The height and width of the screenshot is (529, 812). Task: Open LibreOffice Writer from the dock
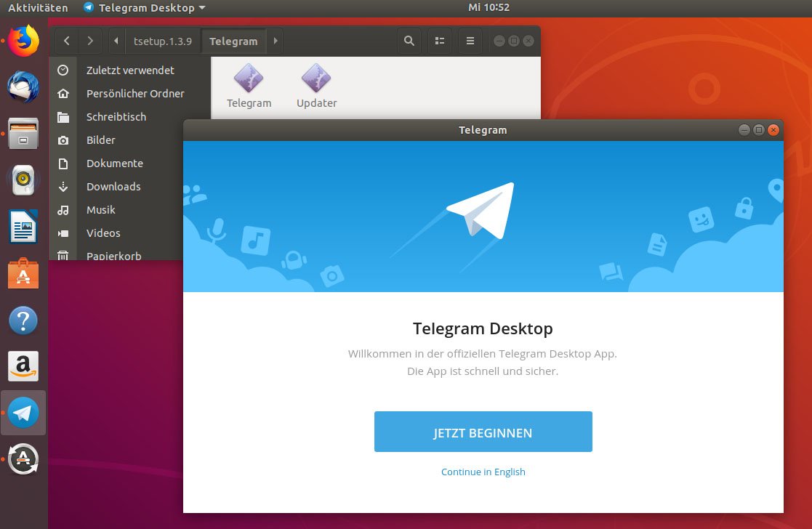23,227
